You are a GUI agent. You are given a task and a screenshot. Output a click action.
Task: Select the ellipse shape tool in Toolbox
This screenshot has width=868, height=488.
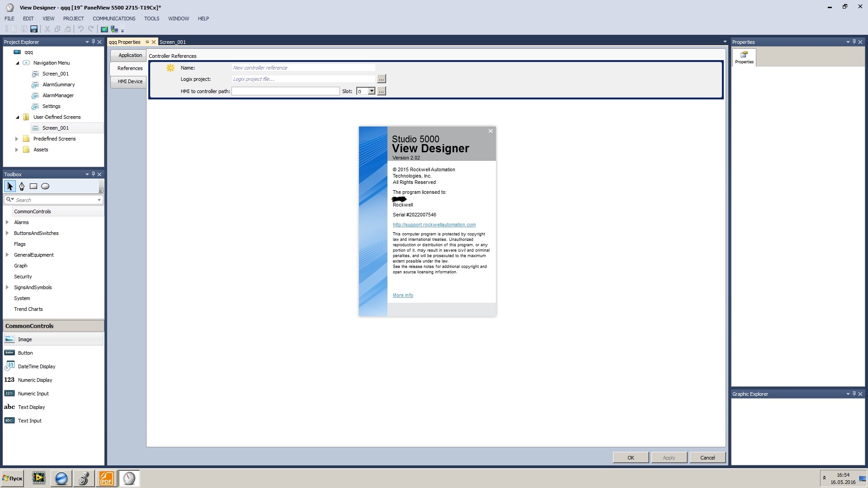[x=45, y=186]
